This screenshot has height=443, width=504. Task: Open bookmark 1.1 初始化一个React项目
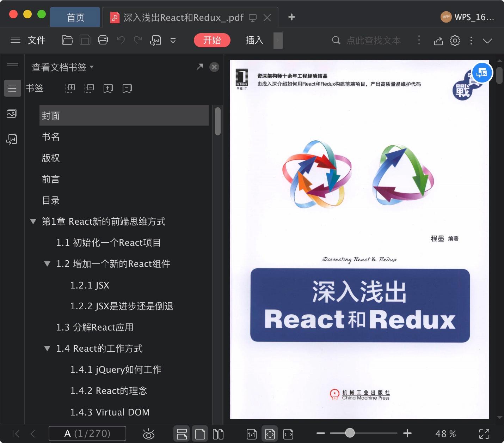point(109,243)
